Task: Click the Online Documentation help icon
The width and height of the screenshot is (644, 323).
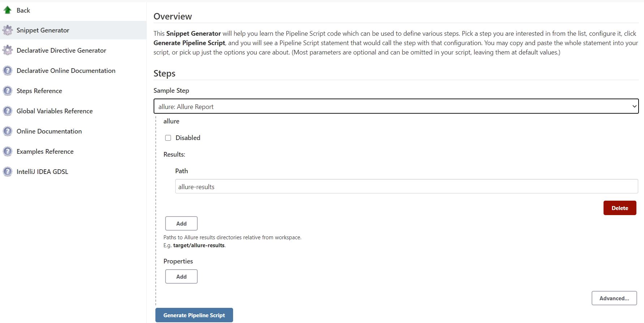Action: (8, 131)
